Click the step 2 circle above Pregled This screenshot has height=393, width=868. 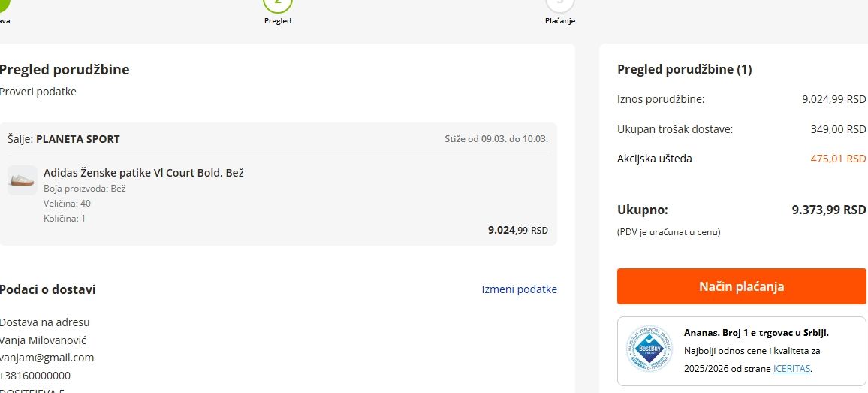278,4
